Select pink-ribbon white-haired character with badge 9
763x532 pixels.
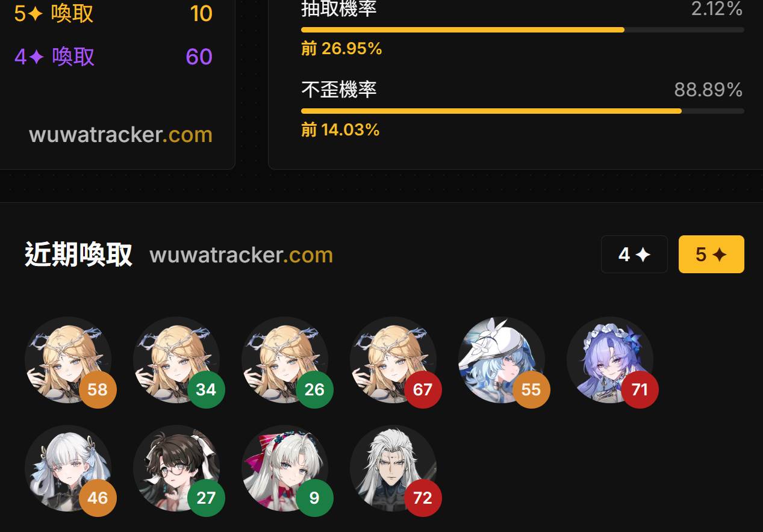pos(285,469)
